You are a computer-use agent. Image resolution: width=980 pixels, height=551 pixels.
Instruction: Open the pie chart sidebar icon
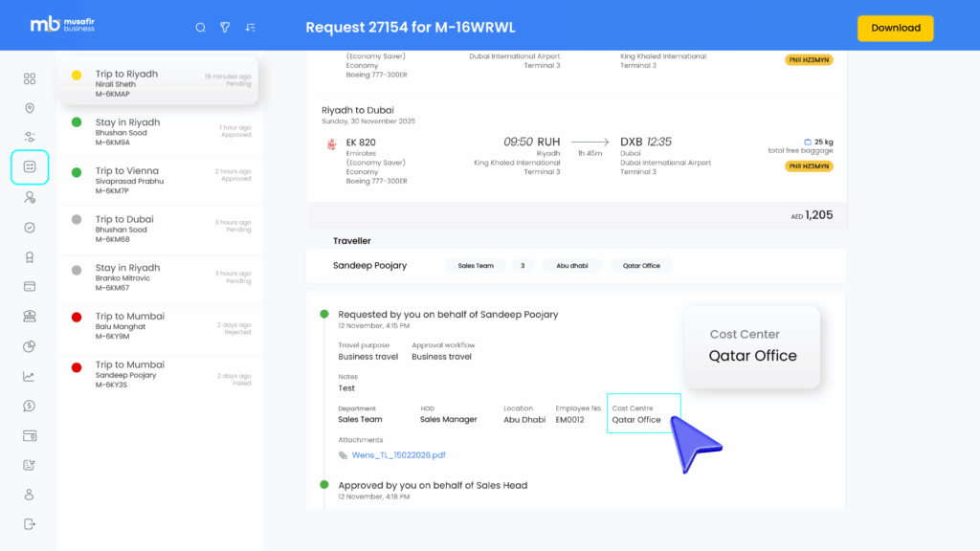[30, 346]
